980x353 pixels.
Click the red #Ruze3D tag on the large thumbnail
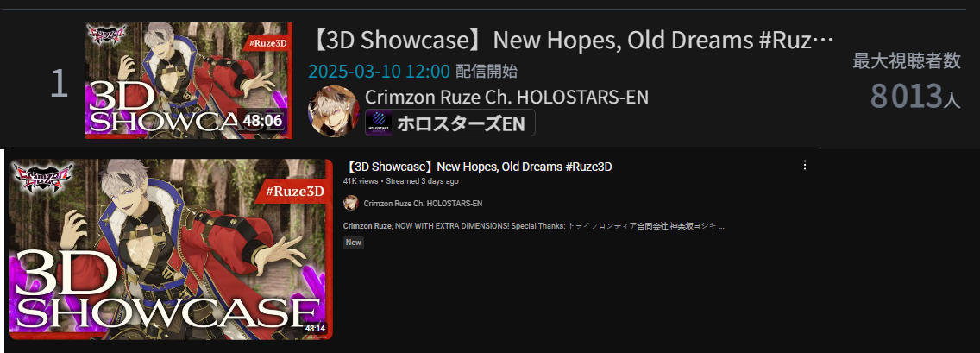click(x=294, y=192)
